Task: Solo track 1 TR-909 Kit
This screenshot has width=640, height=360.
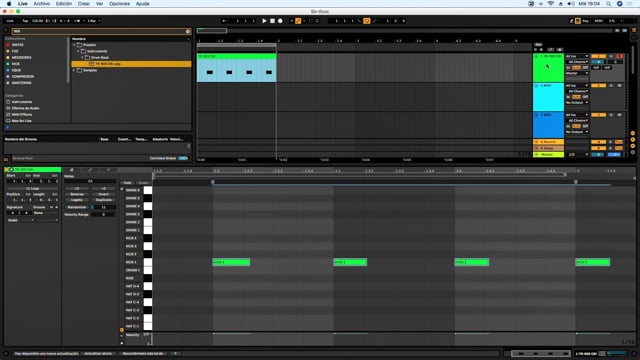Action: 611,56
